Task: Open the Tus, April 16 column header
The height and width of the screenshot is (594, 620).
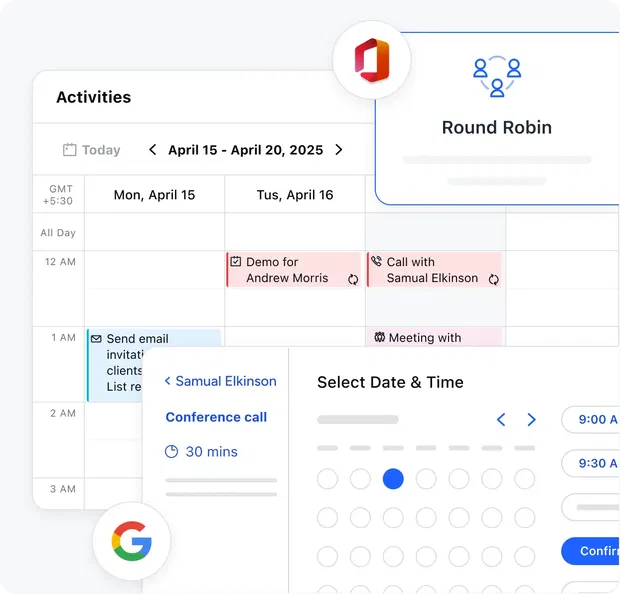Action: pos(294,195)
